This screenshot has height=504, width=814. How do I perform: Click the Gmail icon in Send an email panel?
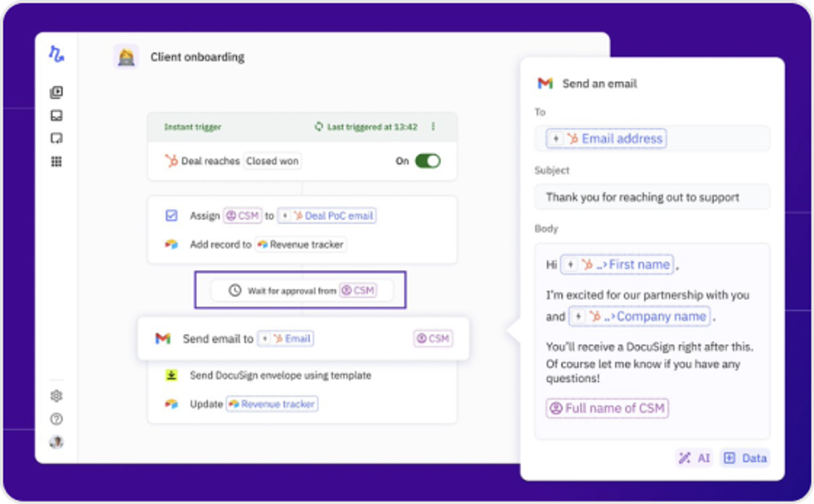(x=545, y=83)
